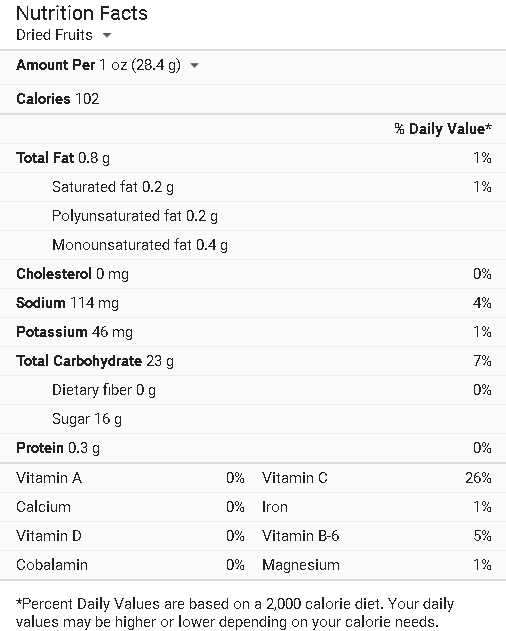Click the Nutrition Facts heading
The image size is (506, 631).
tap(82, 13)
